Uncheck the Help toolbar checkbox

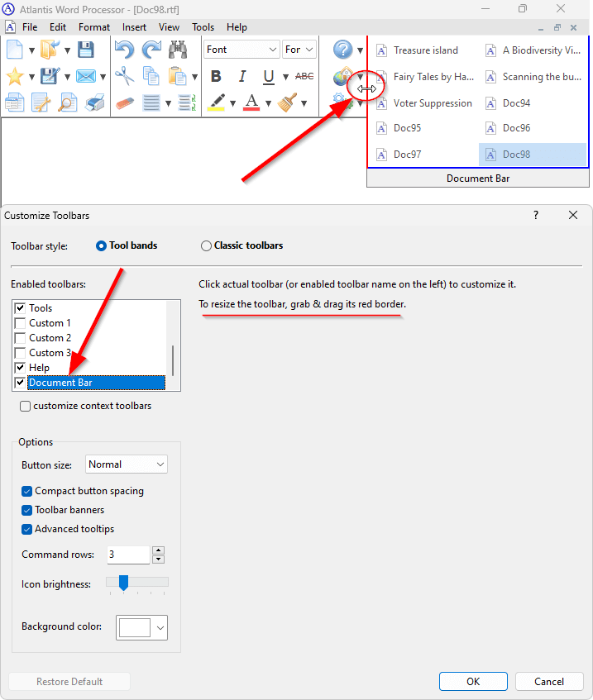point(20,368)
